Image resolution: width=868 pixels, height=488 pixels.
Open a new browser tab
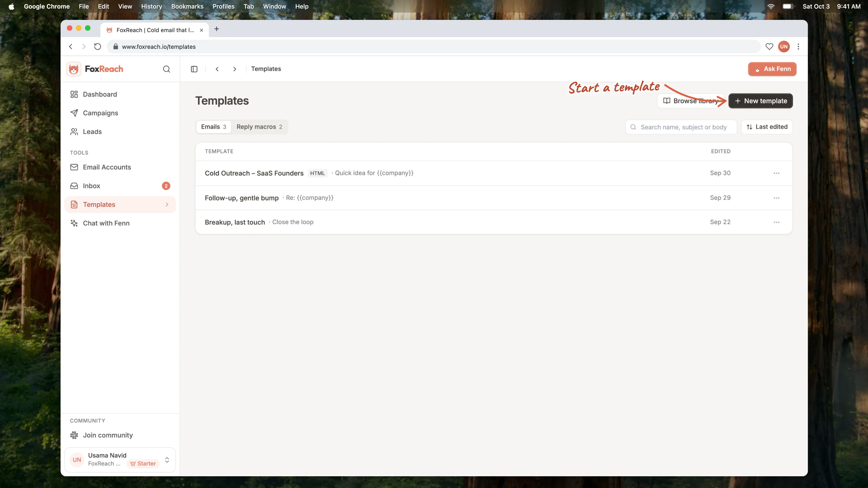(x=217, y=29)
